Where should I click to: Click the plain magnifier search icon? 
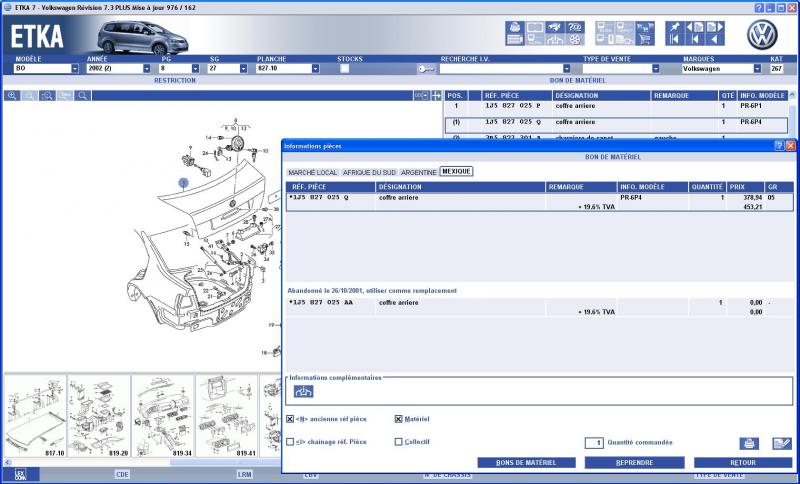82,95
